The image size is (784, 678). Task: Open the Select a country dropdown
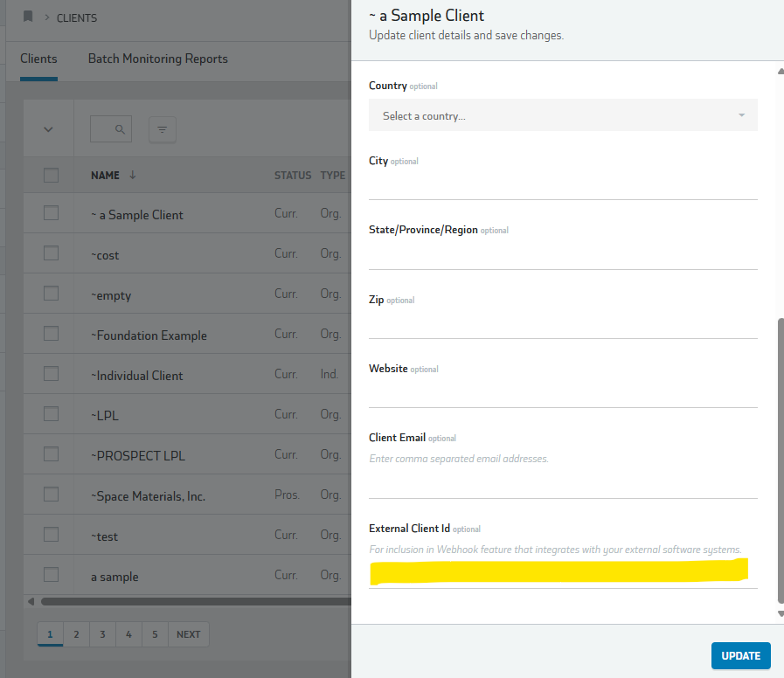click(x=563, y=115)
